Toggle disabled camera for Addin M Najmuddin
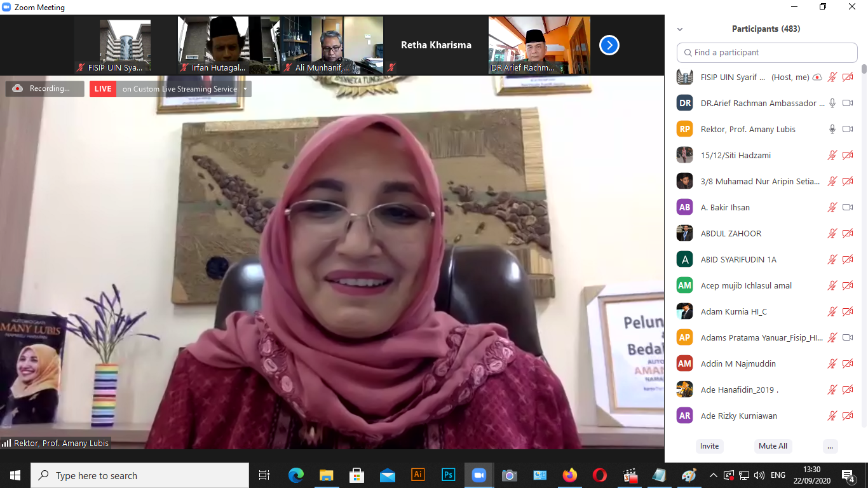The width and height of the screenshot is (868, 488). 847,363
